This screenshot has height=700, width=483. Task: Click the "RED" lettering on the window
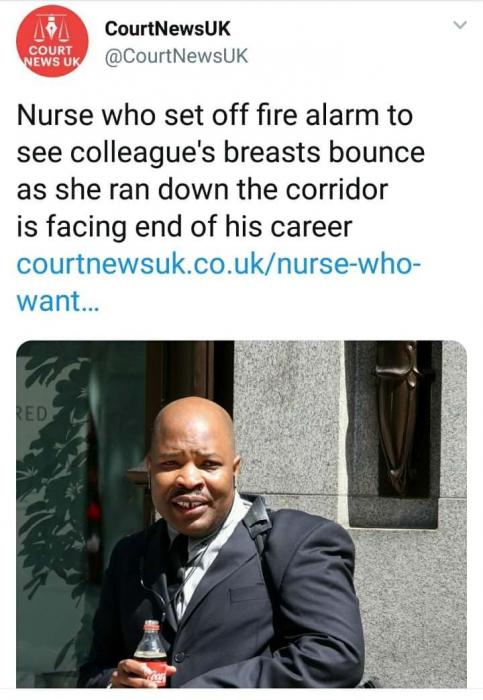click(x=32, y=415)
